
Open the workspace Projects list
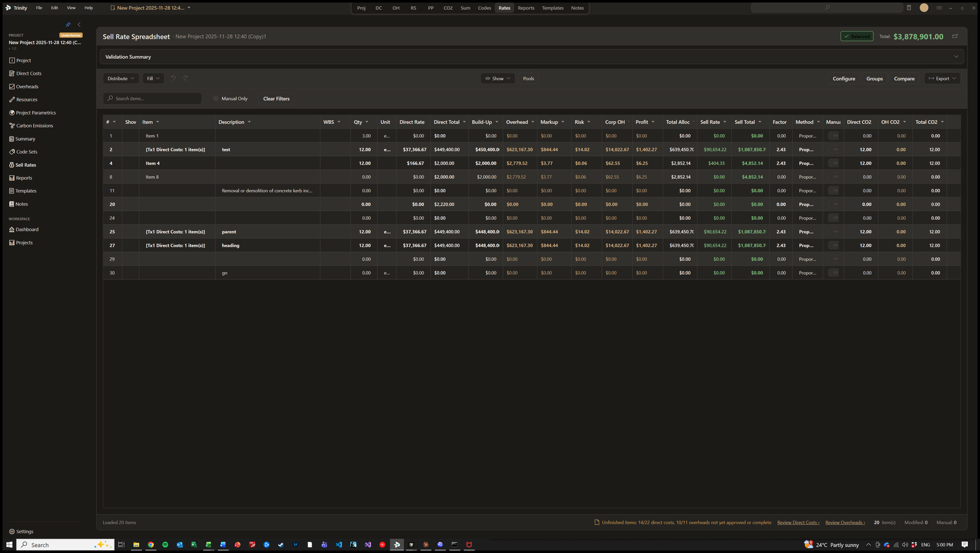pyautogui.click(x=21, y=243)
